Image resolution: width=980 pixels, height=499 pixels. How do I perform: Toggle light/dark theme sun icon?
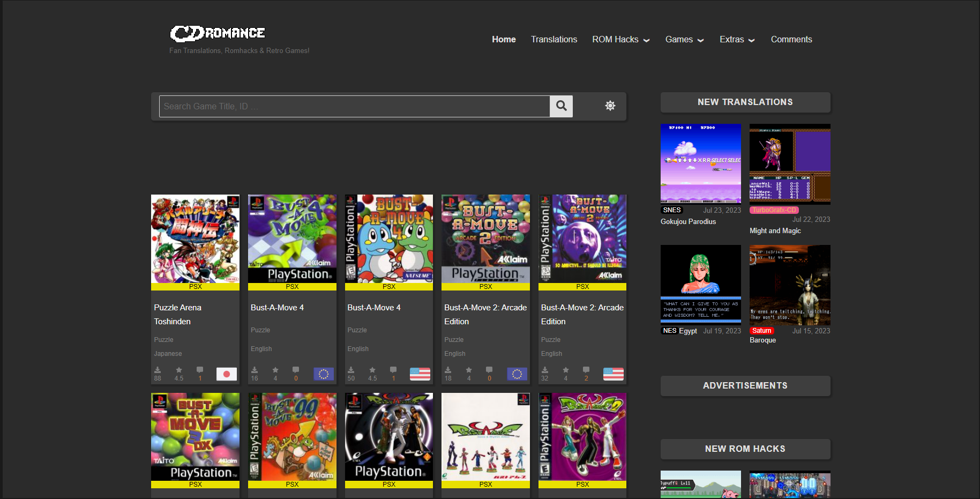coord(610,106)
